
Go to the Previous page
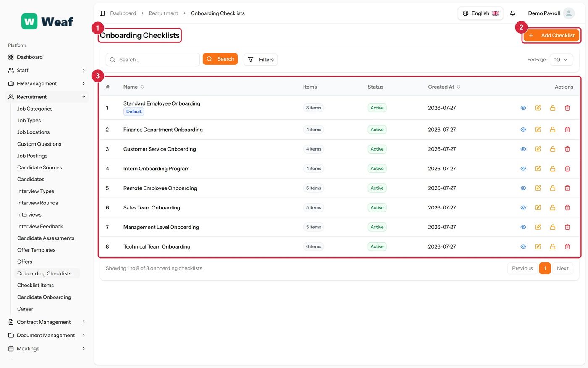(522, 268)
